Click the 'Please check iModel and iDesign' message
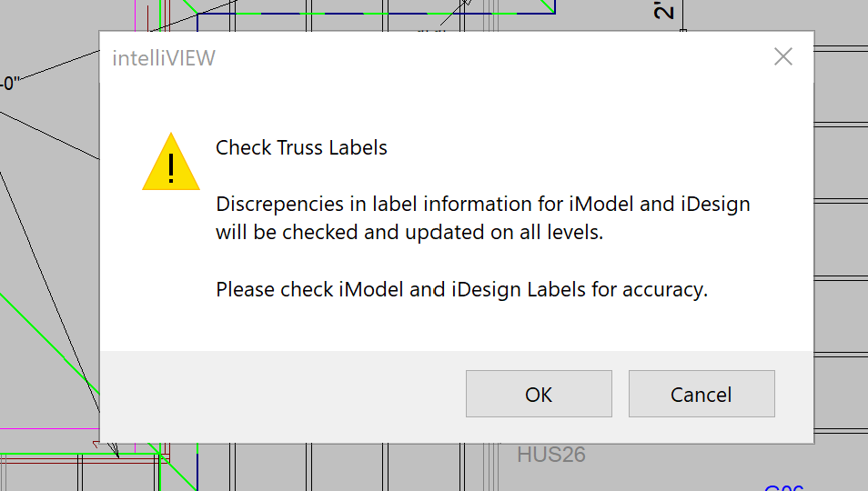 click(x=461, y=290)
